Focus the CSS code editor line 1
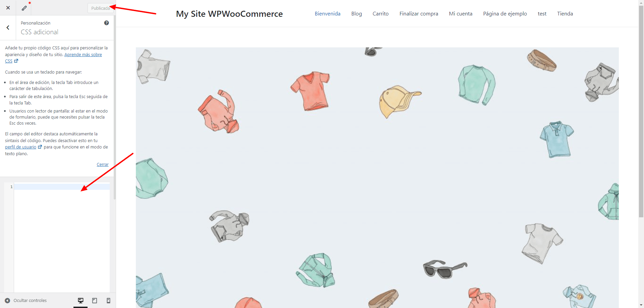Screen dimensions: 644x308 point(62,187)
